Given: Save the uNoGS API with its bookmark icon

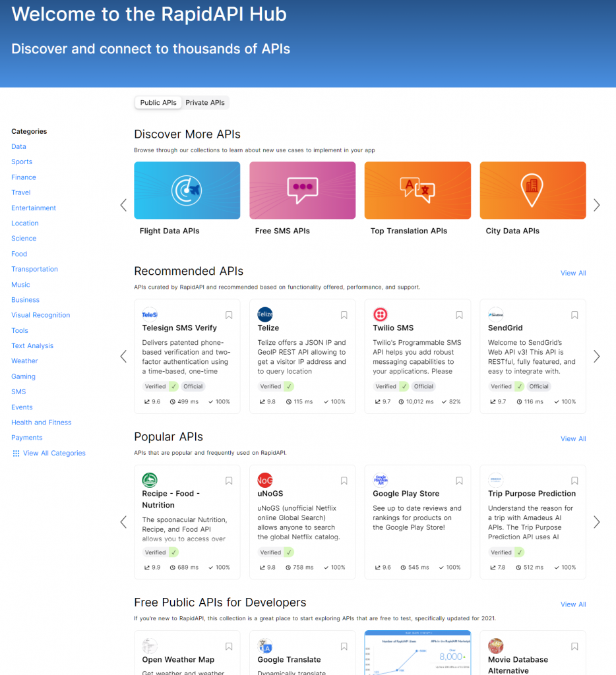Looking at the screenshot, I should click(344, 481).
